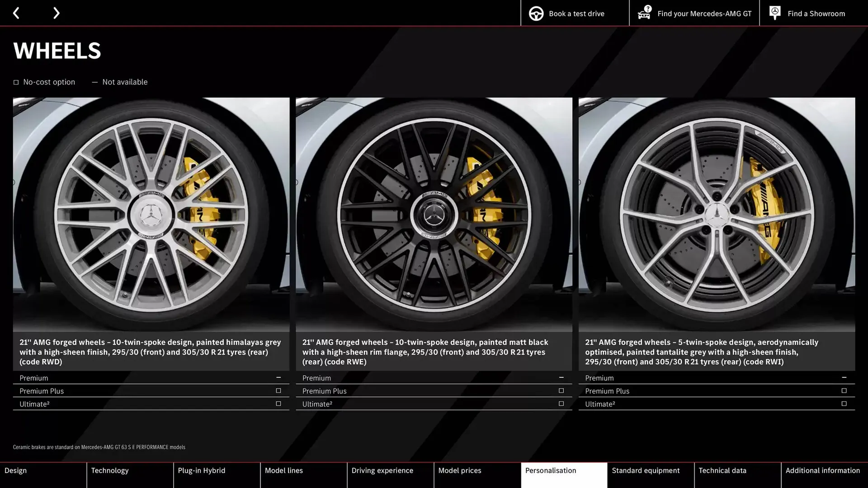Click Premium dash under RWD wheel

pos(278,377)
